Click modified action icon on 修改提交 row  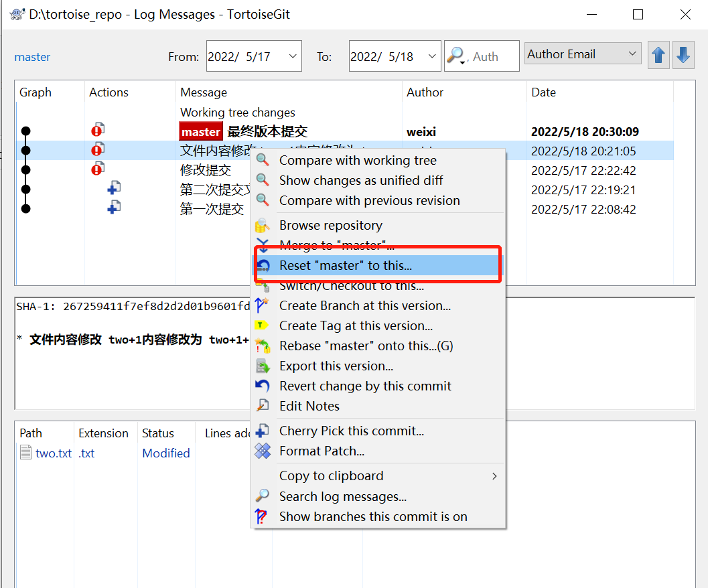pyautogui.click(x=98, y=169)
